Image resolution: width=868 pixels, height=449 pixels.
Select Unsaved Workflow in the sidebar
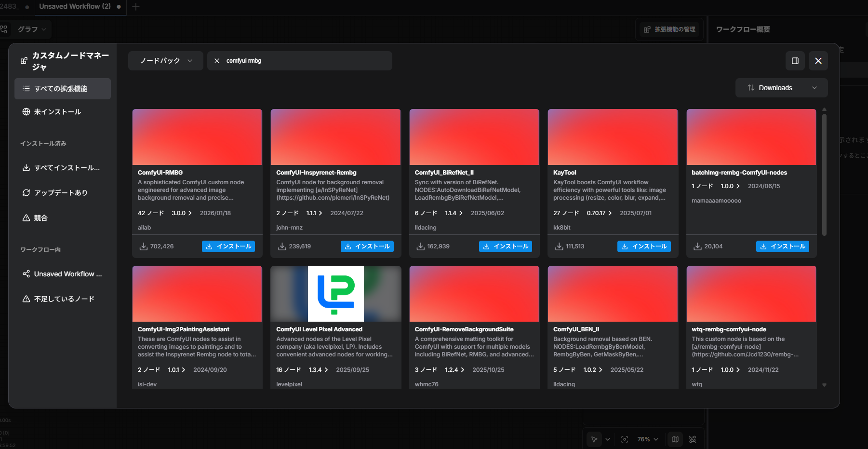(x=63, y=274)
